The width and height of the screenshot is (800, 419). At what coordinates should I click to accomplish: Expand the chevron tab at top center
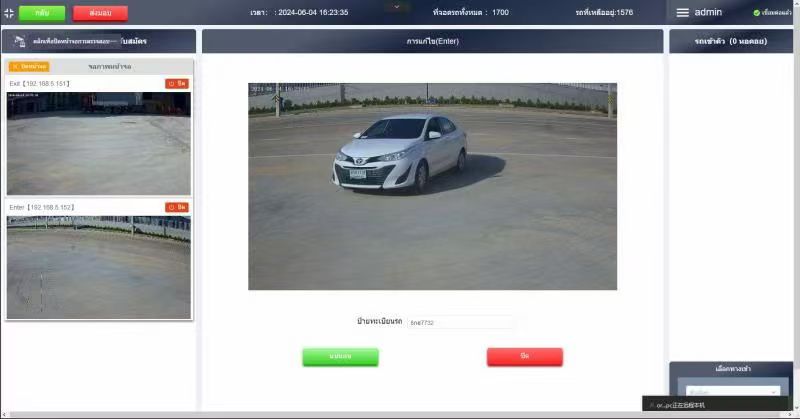point(396,6)
